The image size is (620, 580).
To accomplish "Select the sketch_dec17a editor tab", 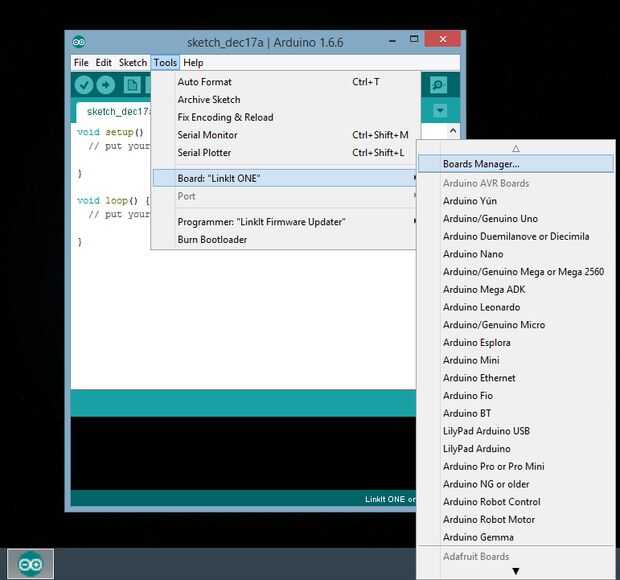I will [114, 112].
